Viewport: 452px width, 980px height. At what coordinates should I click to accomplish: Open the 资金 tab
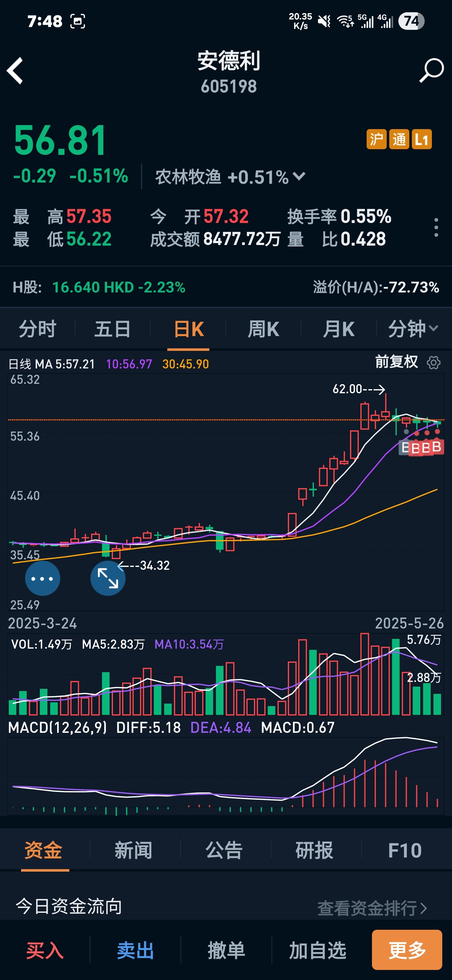click(43, 850)
